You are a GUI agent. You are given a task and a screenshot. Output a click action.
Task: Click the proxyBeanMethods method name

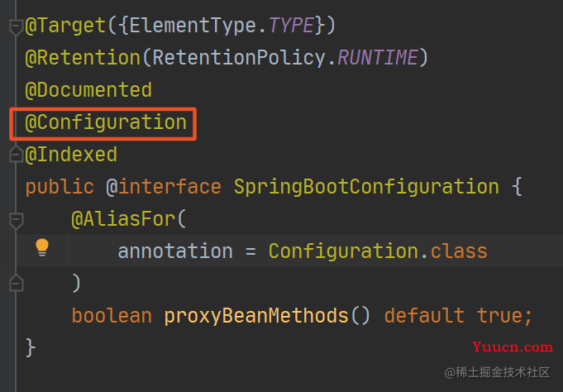click(x=256, y=316)
